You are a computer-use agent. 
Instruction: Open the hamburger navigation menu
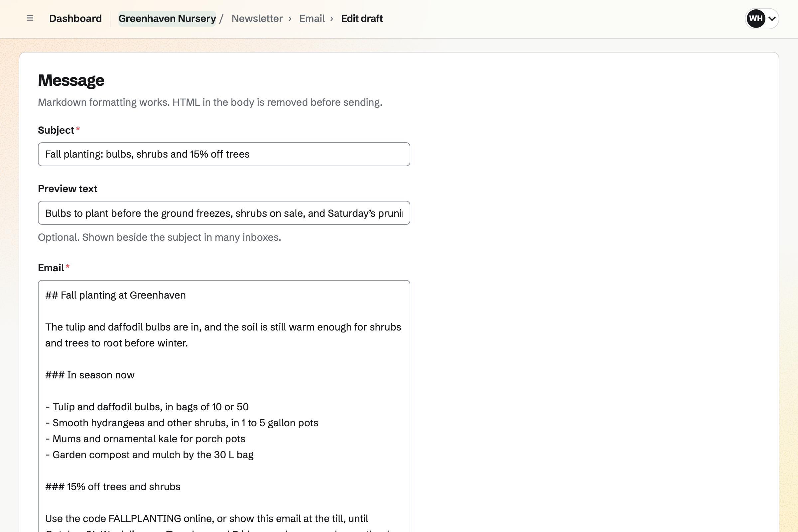click(30, 18)
